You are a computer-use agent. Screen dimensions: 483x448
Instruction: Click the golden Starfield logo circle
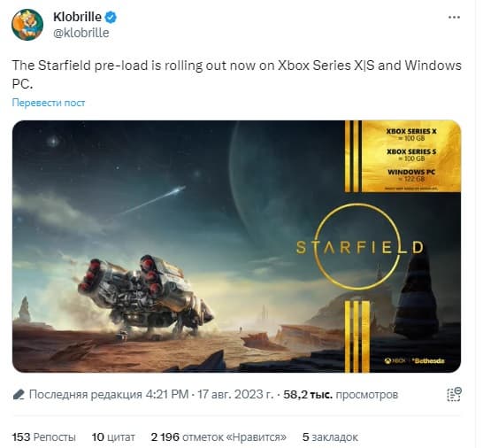(359, 247)
